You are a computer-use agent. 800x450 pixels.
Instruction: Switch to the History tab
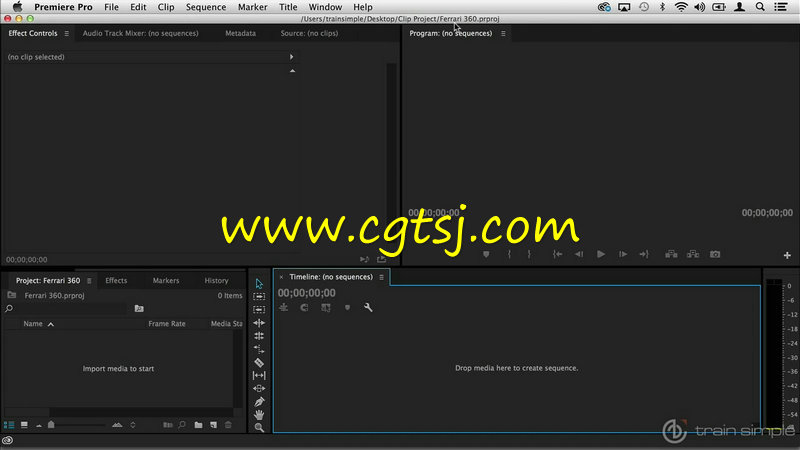click(x=216, y=281)
